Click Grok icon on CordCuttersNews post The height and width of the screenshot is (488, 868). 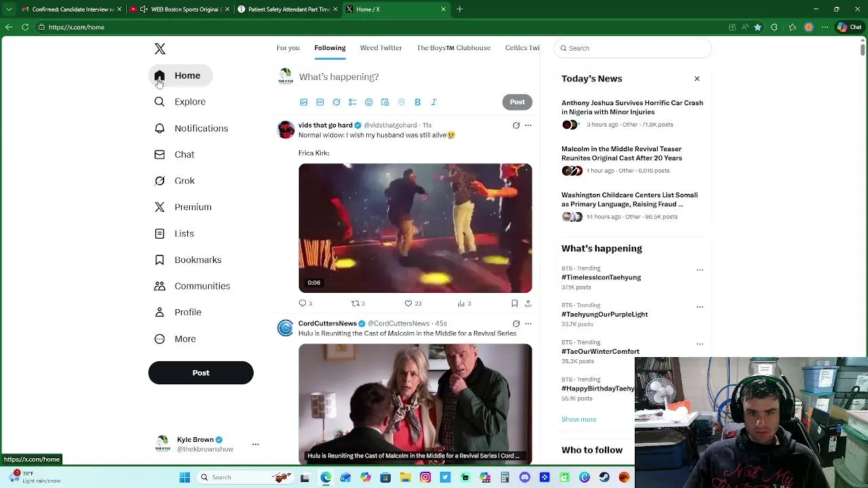tap(516, 324)
